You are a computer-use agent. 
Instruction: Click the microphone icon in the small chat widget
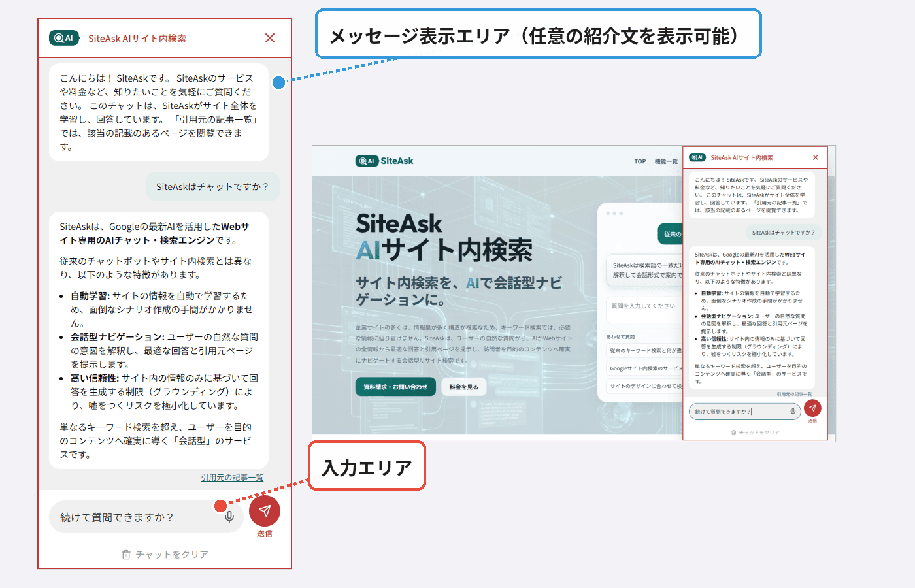793,412
